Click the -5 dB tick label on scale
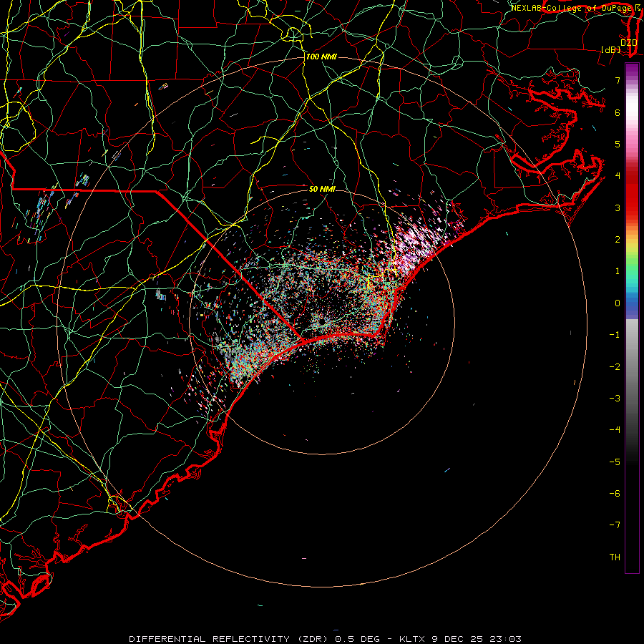 [615, 462]
